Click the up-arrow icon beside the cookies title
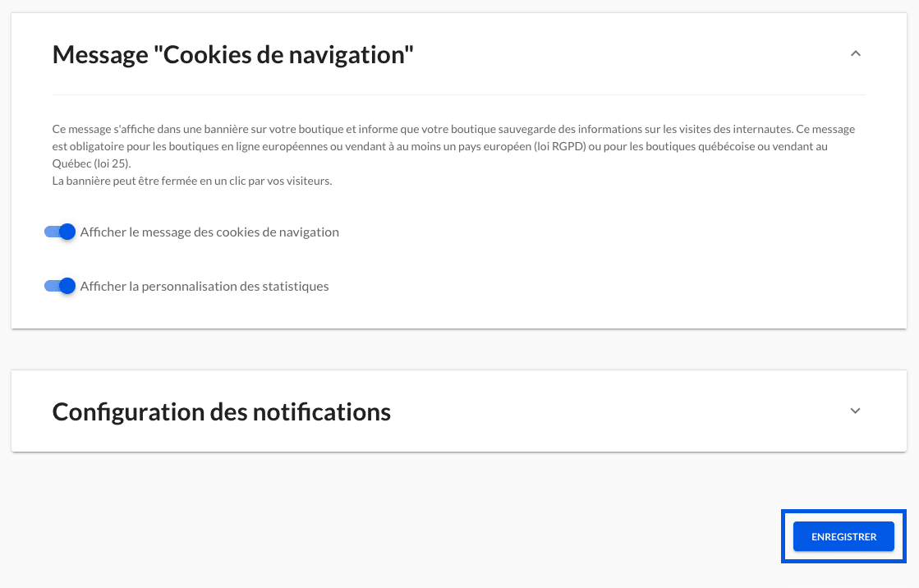The width and height of the screenshot is (919, 588). [855, 54]
